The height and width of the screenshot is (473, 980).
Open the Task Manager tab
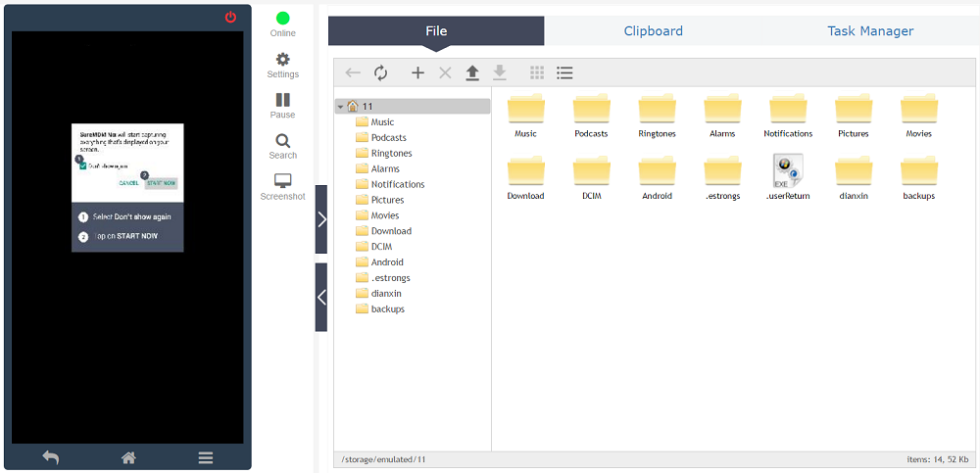870,31
